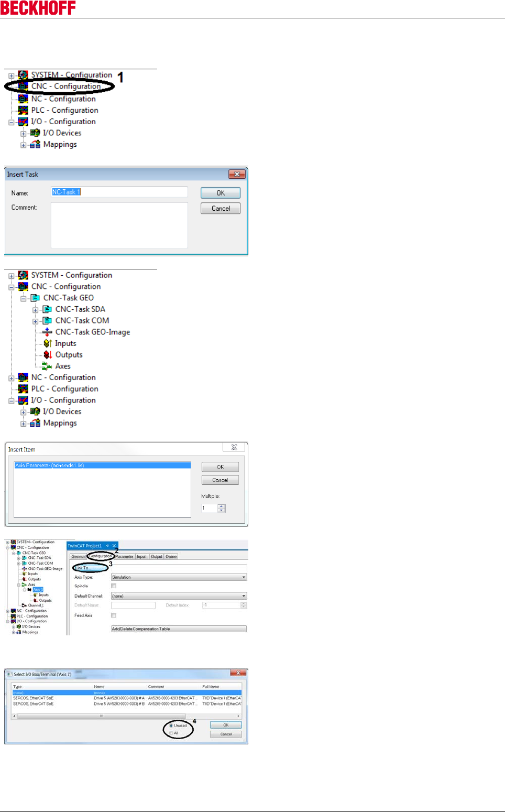Image resolution: width=505 pixels, height=812 pixels.
Task: Click Mappings icon in topmost tree
Action: [35, 144]
